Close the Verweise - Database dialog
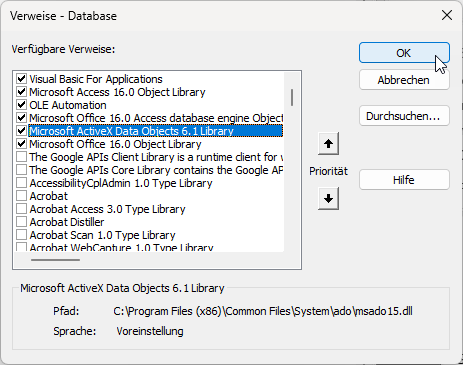Image resolution: width=463 pixels, height=365 pixels. 447,15
